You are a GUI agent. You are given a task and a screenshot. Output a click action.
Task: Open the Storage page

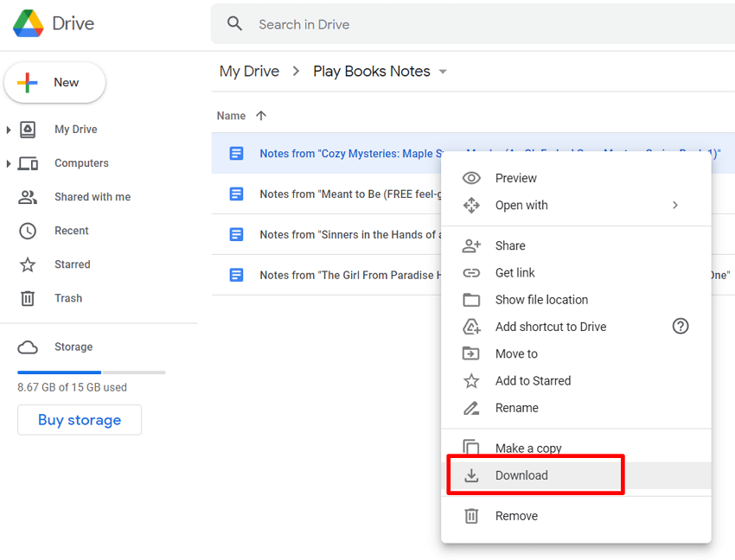click(x=73, y=347)
